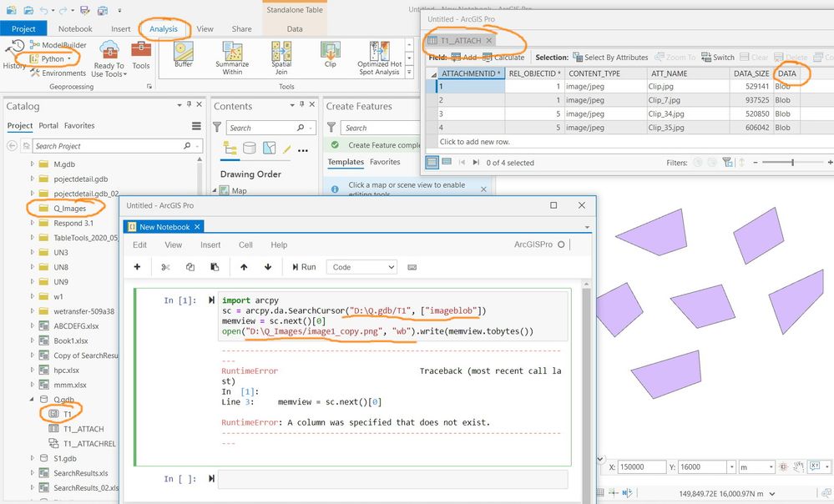Expand the M.gdb node in Catalog
834x504 pixels.
(33, 164)
